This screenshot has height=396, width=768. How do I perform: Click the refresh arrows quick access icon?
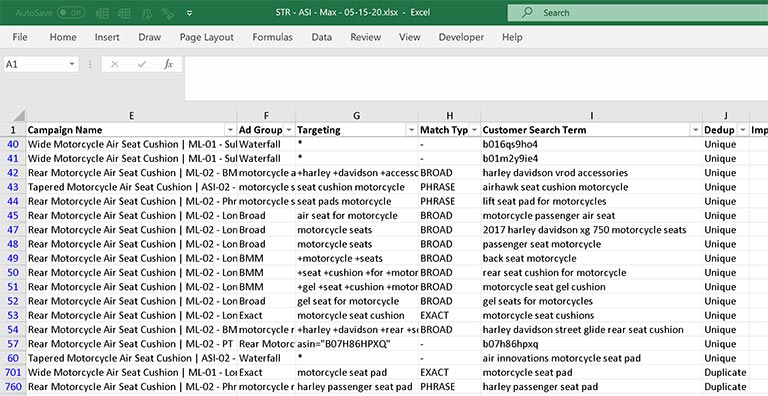click(145, 13)
